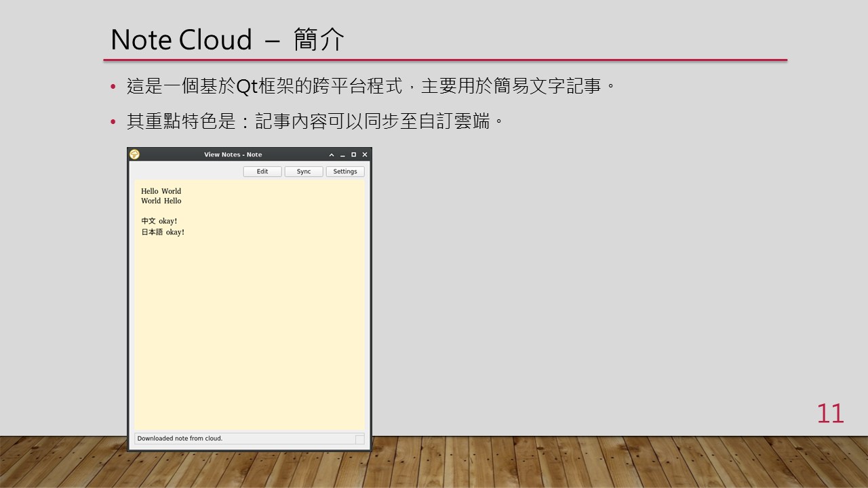
Task: Click the Note app icon in title bar
Action: 134,155
